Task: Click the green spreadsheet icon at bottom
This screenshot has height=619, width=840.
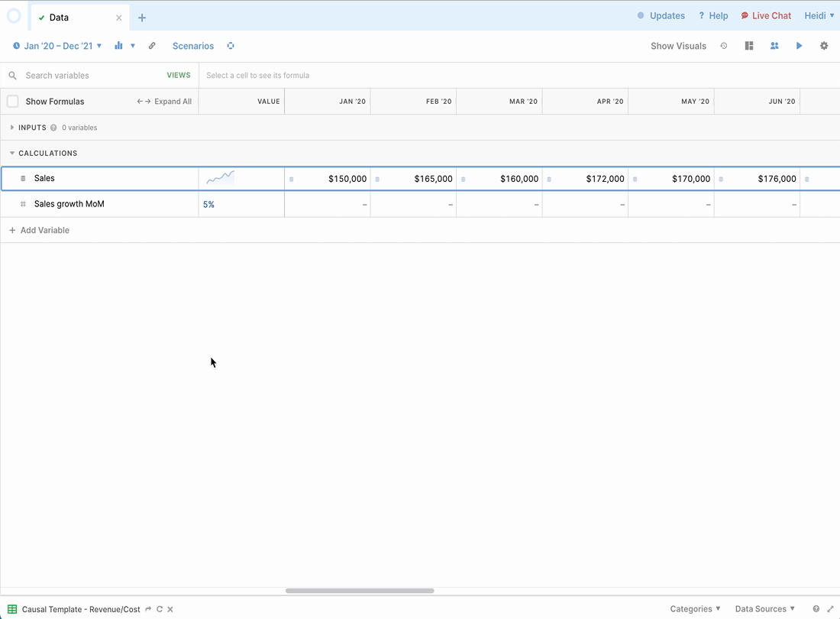Action: (x=12, y=609)
